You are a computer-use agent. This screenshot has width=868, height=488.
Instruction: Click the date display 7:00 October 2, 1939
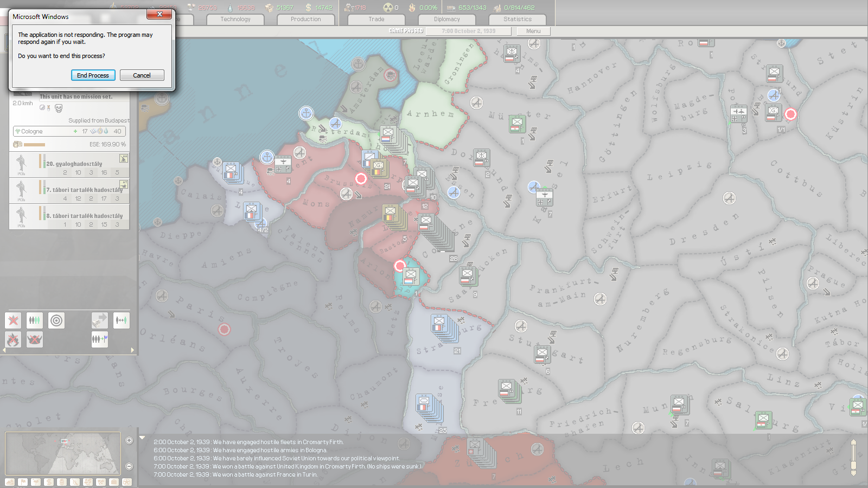[469, 31]
